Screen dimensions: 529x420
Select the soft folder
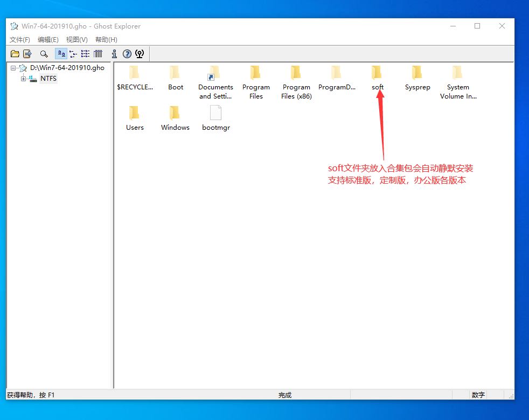click(377, 77)
